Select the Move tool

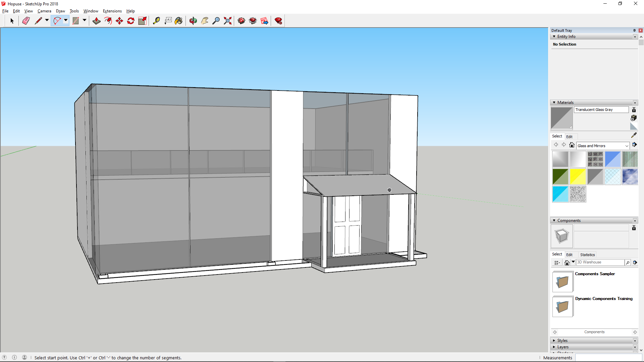(x=119, y=21)
